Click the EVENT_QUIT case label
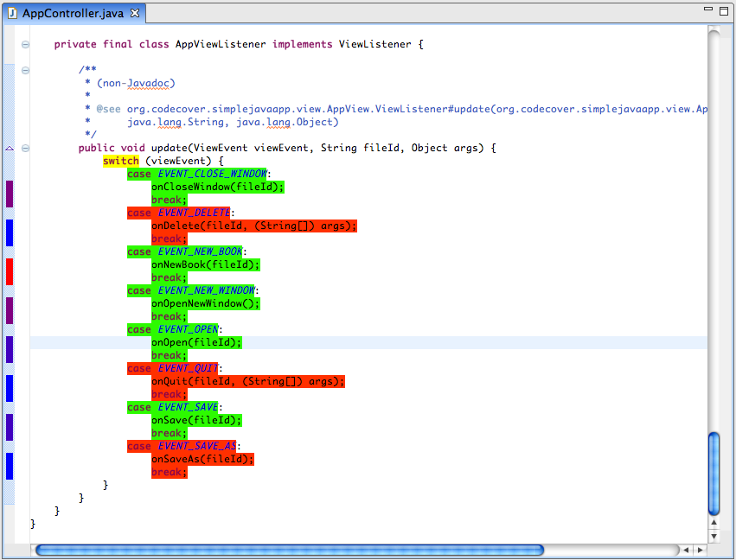736x560 pixels. pos(189,369)
